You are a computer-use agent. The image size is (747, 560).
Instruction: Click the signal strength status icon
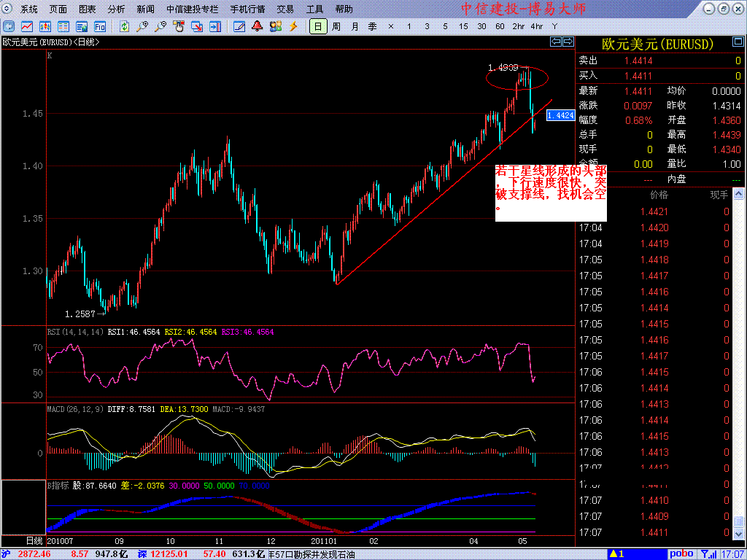pos(711,554)
